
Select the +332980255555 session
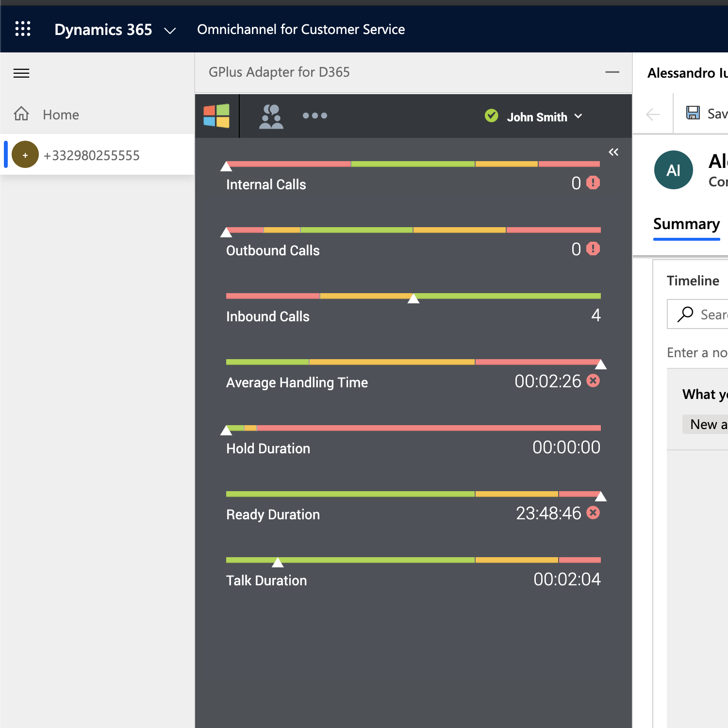pos(97,155)
